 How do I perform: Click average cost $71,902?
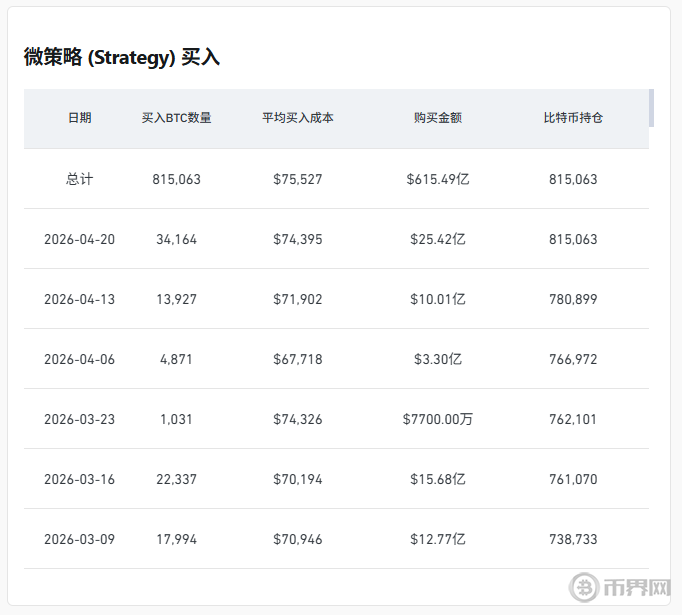(x=298, y=299)
